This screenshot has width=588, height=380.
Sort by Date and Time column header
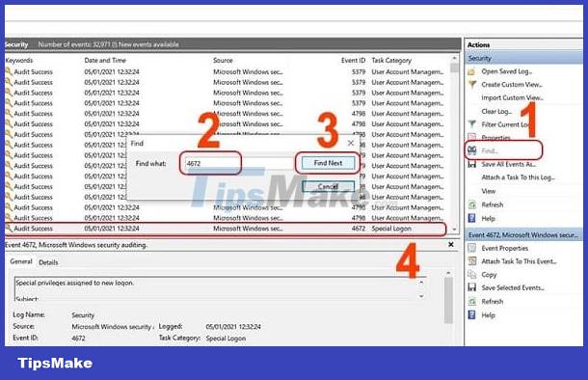click(105, 61)
